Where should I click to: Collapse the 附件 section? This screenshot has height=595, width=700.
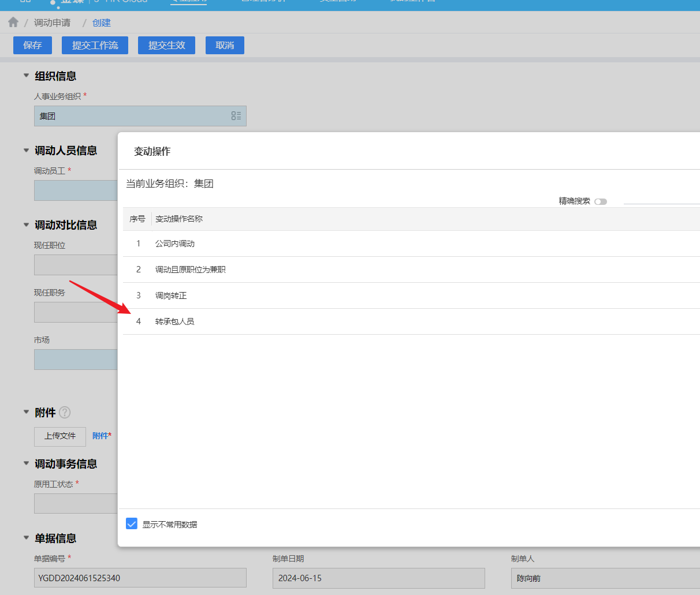[x=26, y=412]
